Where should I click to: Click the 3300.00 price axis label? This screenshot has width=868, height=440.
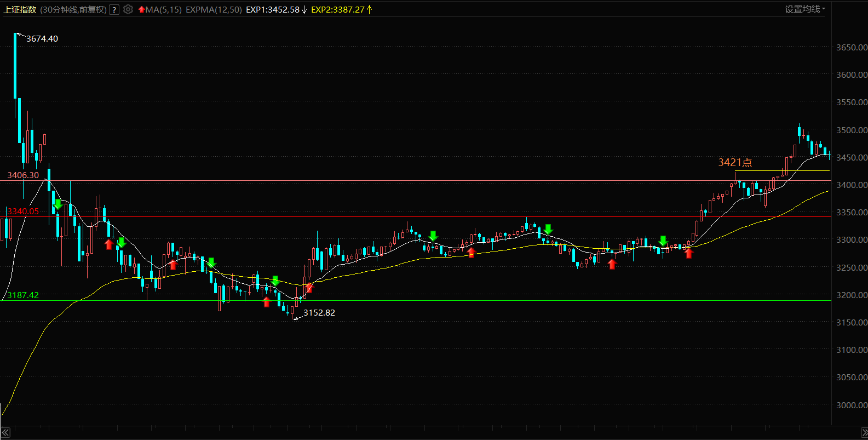[852, 240]
